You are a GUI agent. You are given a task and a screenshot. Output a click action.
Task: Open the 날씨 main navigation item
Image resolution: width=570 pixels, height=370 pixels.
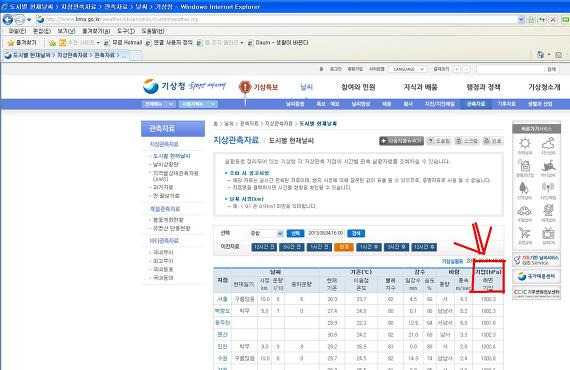click(306, 87)
